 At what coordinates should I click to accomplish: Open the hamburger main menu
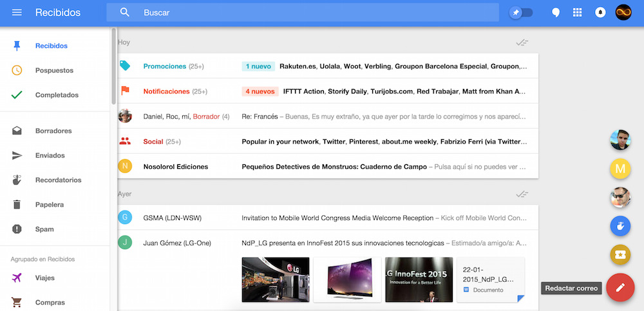17,12
